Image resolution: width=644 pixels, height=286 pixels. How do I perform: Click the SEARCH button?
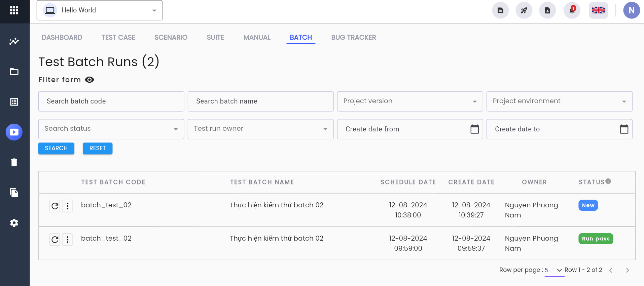click(56, 148)
